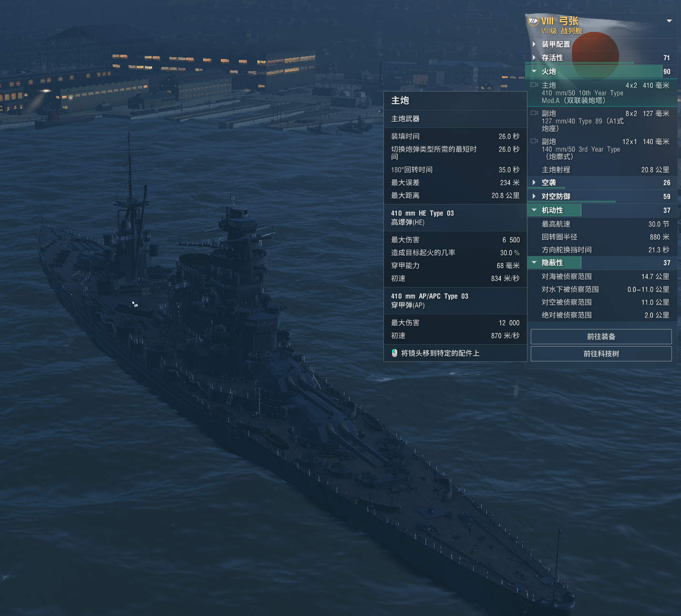Click the premium battleship emblem icon
Screen dimensions: 681x616
[533, 21]
